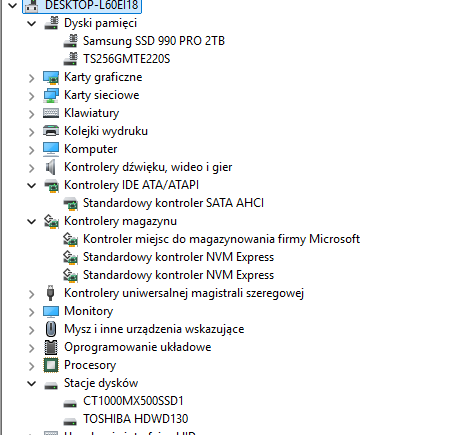Screen dimensions: 456x435
Task: Click the TS256GMTE220S device icon
Action: click(x=70, y=59)
